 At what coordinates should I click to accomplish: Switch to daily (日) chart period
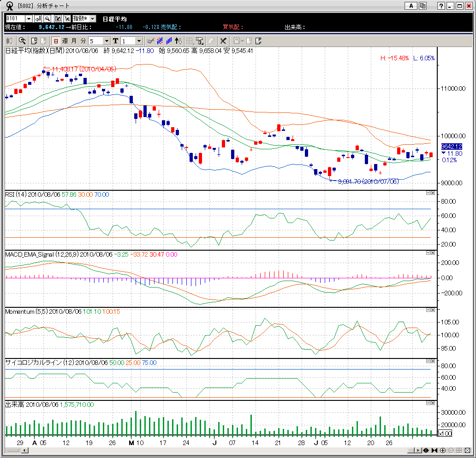(55, 41)
